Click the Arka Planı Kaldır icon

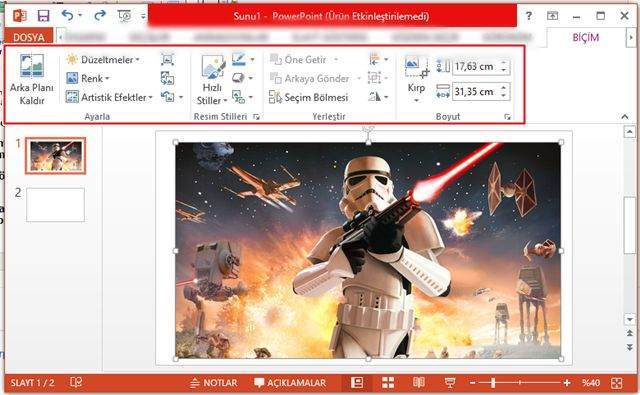pyautogui.click(x=32, y=65)
